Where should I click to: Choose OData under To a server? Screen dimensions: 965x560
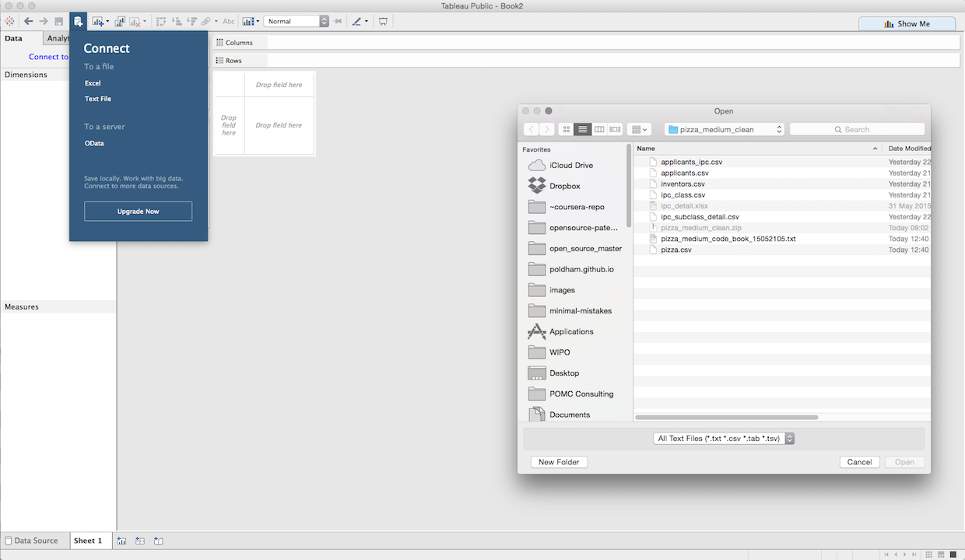[94, 143]
